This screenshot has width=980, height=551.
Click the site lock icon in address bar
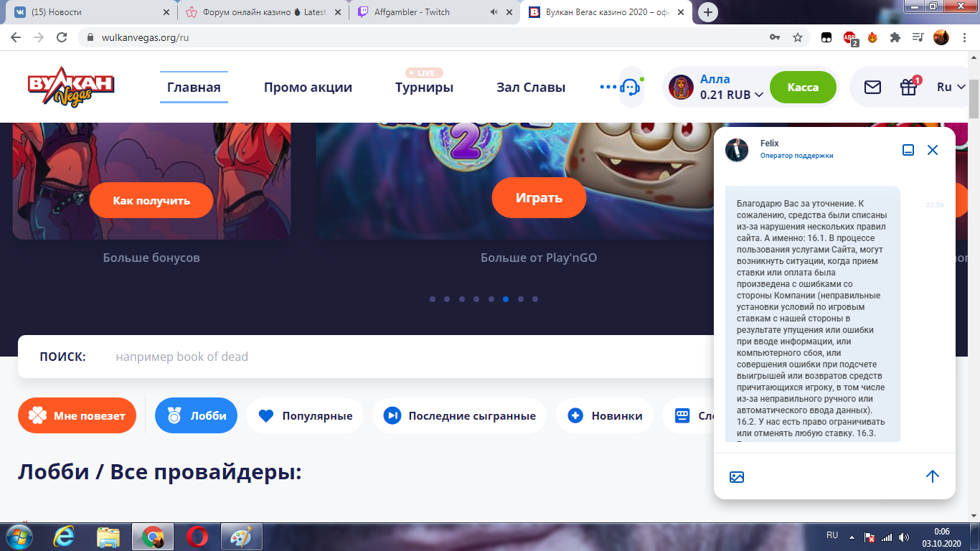(x=90, y=37)
